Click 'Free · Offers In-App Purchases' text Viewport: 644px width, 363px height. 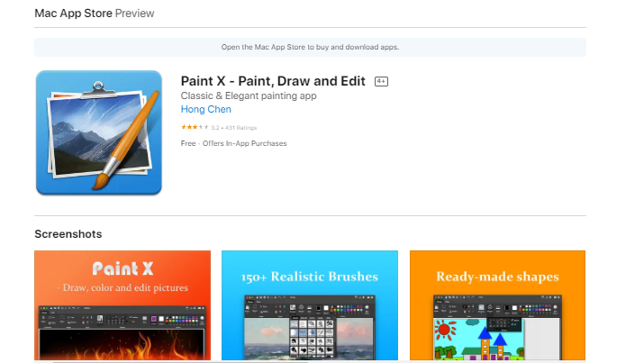pyautogui.click(x=233, y=143)
